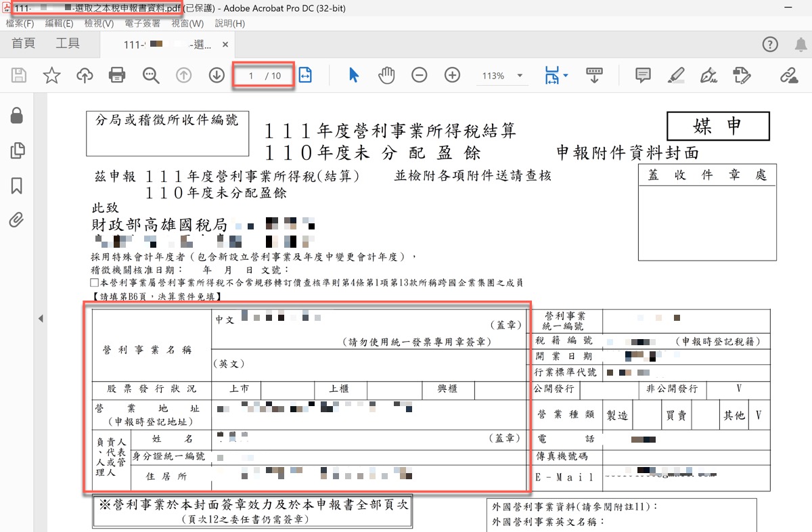The width and height of the screenshot is (812, 532).
Task: Zoom in with the plus icon
Action: click(452, 76)
